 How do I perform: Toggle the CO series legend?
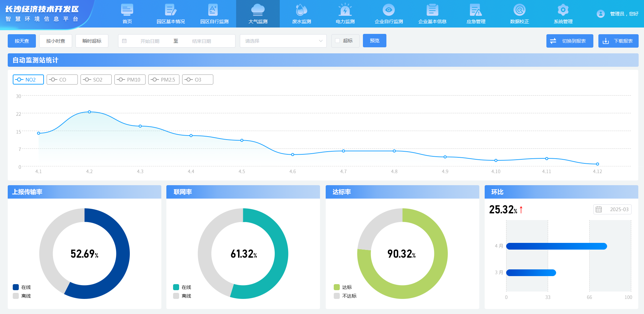pos(62,80)
